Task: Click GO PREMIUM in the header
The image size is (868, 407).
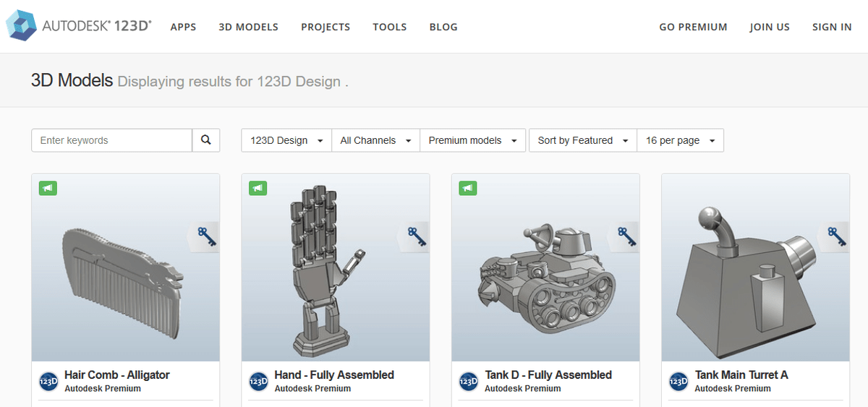Action: (x=693, y=27)
